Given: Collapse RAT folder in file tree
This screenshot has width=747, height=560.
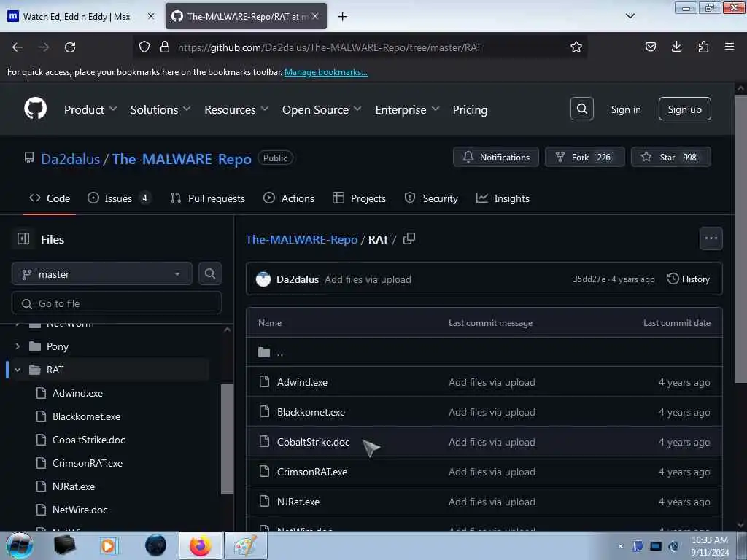Looking at the screenshot, I should [18, 370].
